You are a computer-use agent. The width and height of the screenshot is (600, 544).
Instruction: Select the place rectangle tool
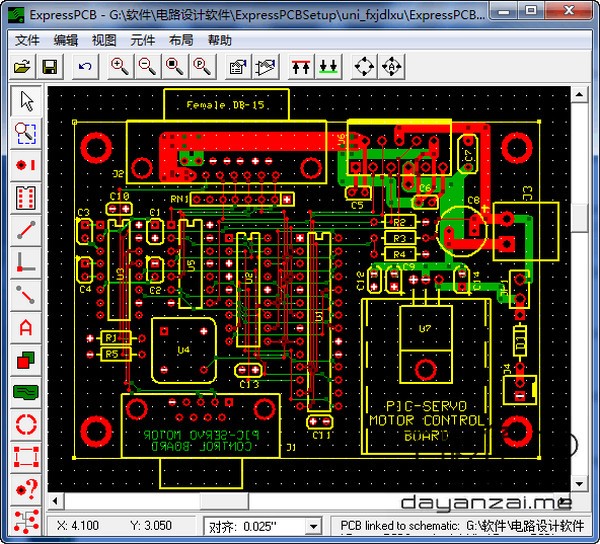[x=26, y=360]
